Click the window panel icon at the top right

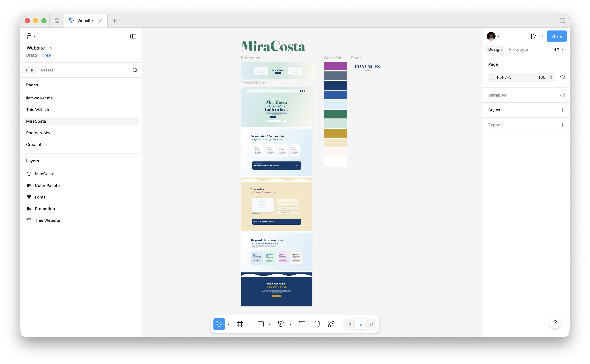(562, 21)
